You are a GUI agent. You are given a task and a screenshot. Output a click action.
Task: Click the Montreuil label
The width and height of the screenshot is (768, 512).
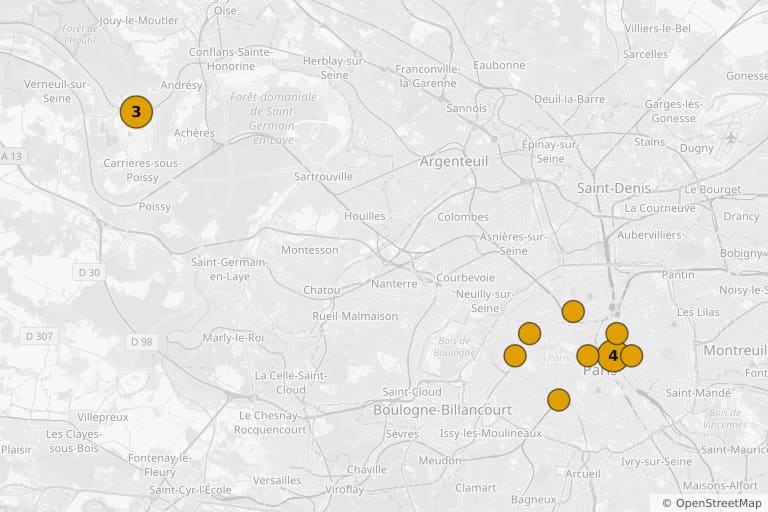point(735,350)
